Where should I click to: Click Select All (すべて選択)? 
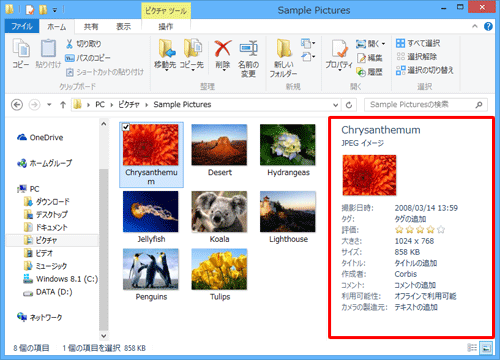pyautogui.click(x=418, y=43)
